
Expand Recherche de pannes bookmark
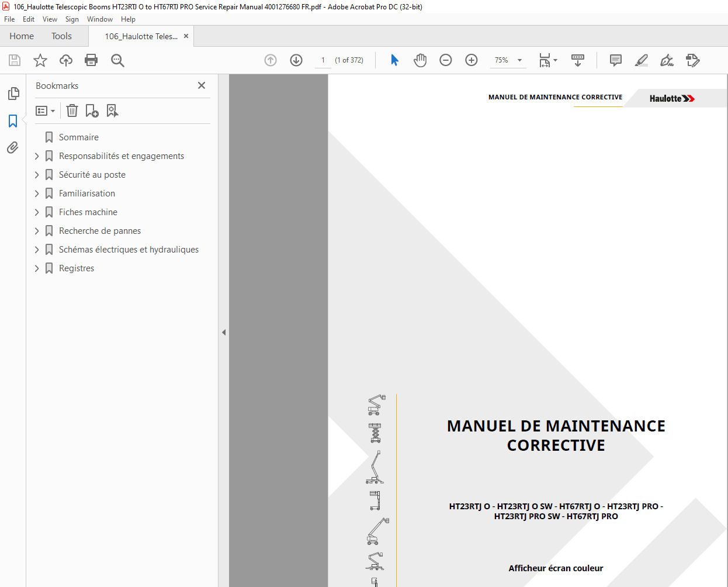(x=37, y=231)
